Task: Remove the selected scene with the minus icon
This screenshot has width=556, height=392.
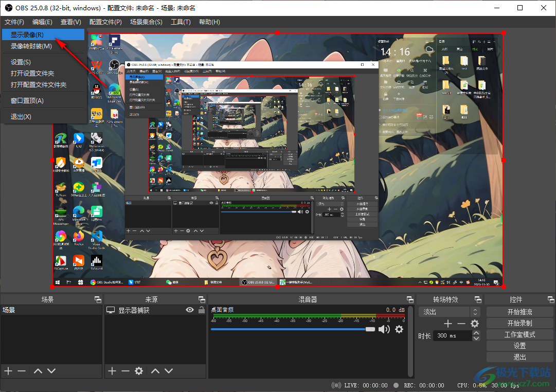Action: coord(22,371)
